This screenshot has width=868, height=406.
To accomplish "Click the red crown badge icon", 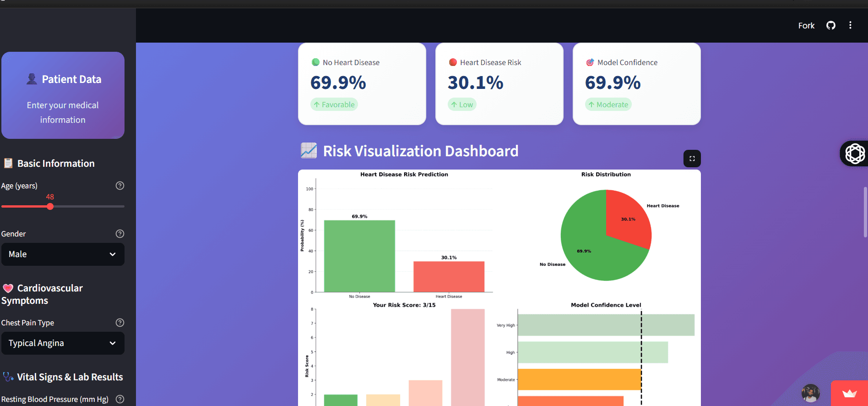I will tap(849, 394).
